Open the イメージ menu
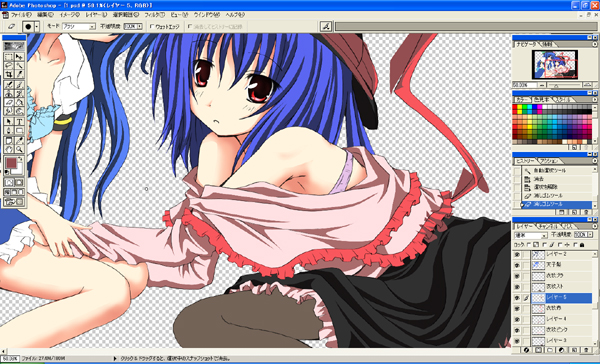Screen dimensions: 600x364 [x=70, y=15]
